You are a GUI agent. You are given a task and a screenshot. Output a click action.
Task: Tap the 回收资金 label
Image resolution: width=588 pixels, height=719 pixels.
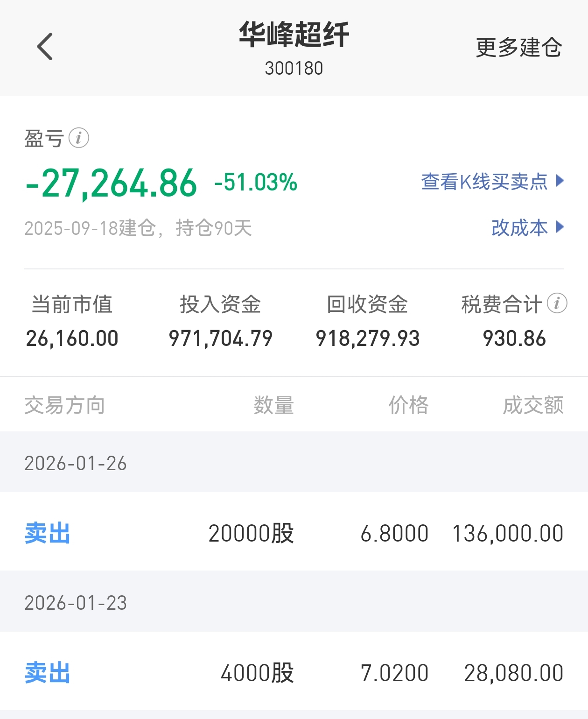(367, 304)
